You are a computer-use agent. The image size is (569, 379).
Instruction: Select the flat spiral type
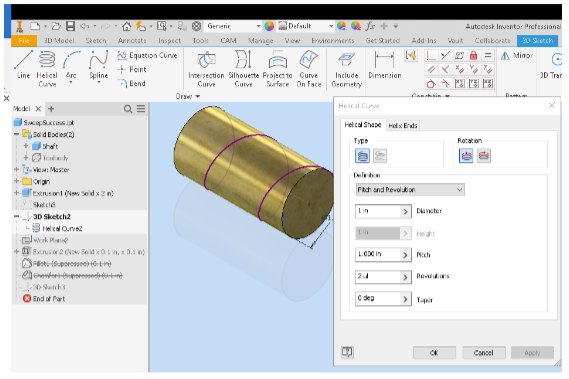[380, 156]
